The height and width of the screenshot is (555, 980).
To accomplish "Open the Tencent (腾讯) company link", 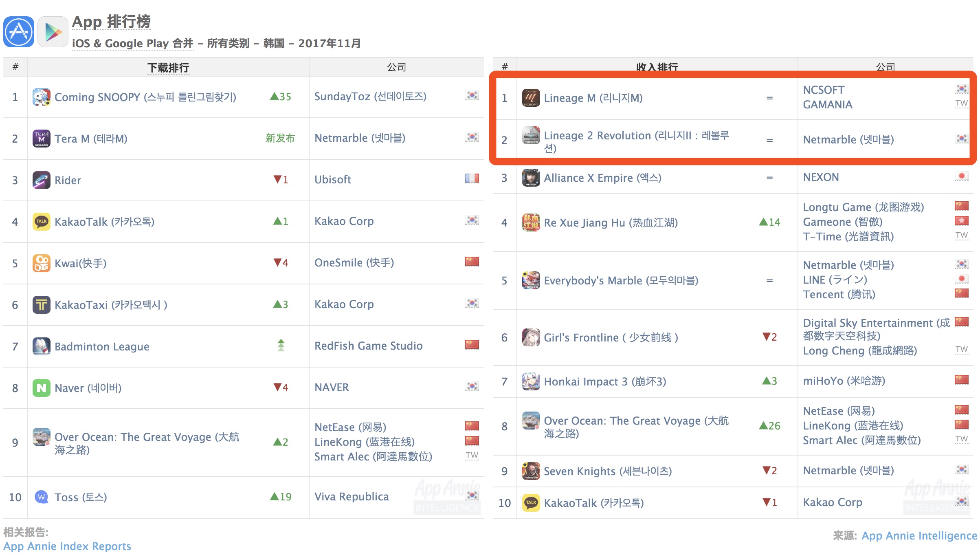I will click(839, 294).
